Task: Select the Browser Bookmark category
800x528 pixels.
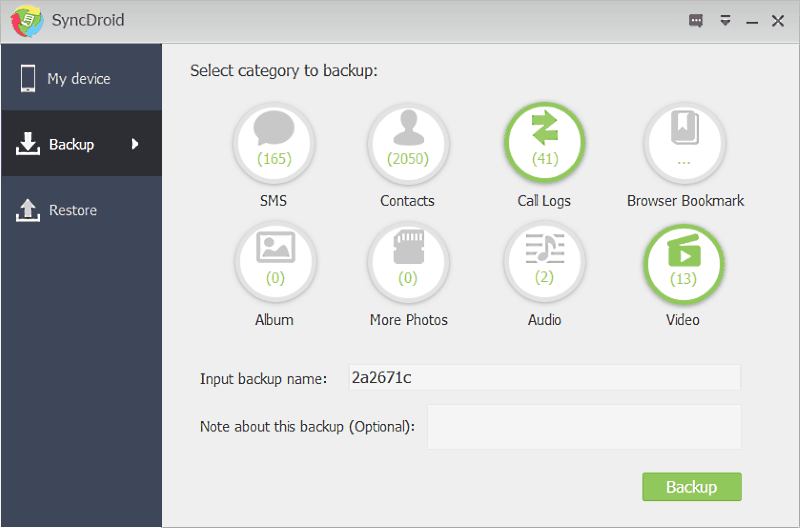Action: click(x=684, y=143)
